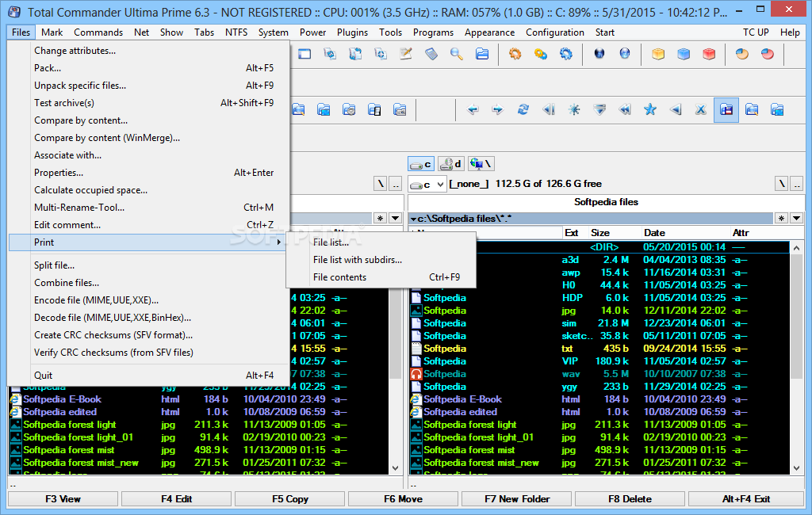The height and width of the screenshot is (515, 812).
Task: Open the Mark menu
Action: [x=52, y=32]
